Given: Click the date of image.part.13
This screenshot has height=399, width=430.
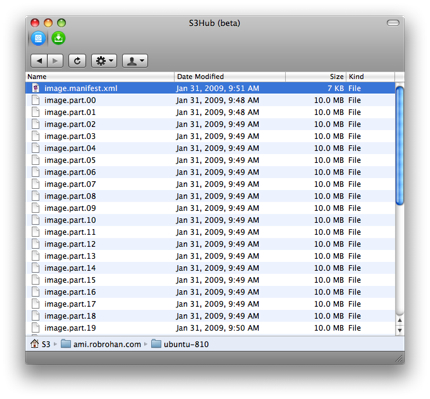Looking at the screenshot, I should click(218, 256).
